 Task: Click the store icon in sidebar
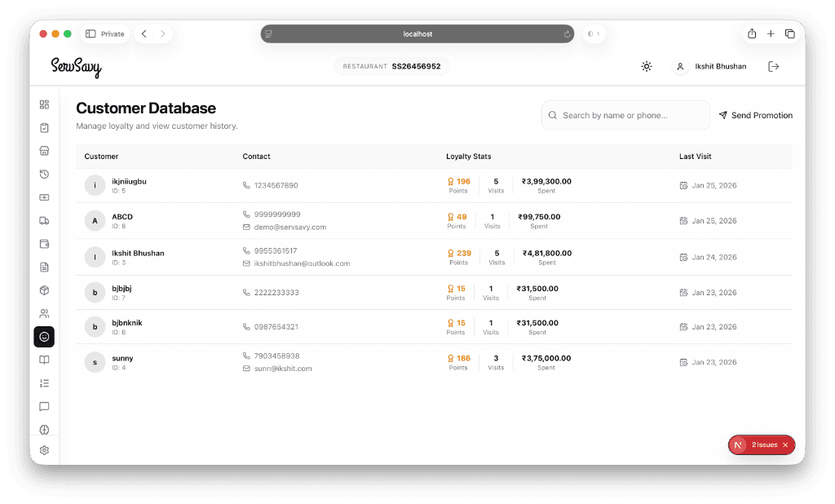tap(44, 151)
